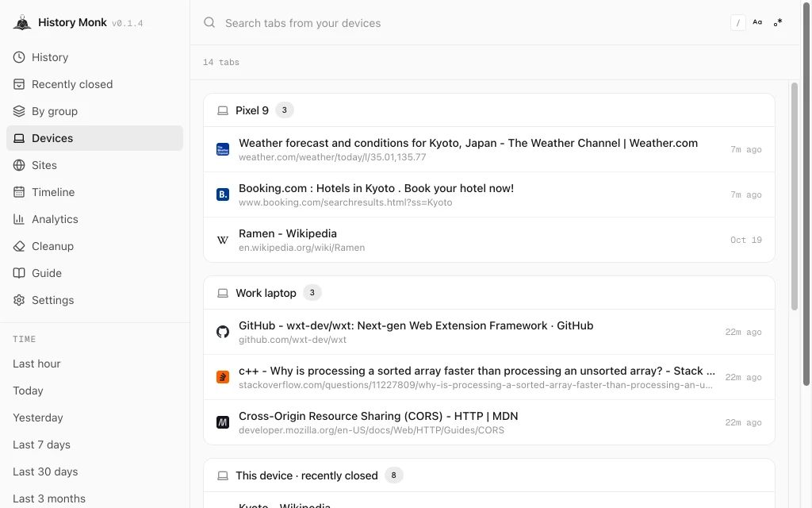Image resolution: width=812 pixels, height=508 pixels.
Task: Click the MDN favicon
Action: 223,422
